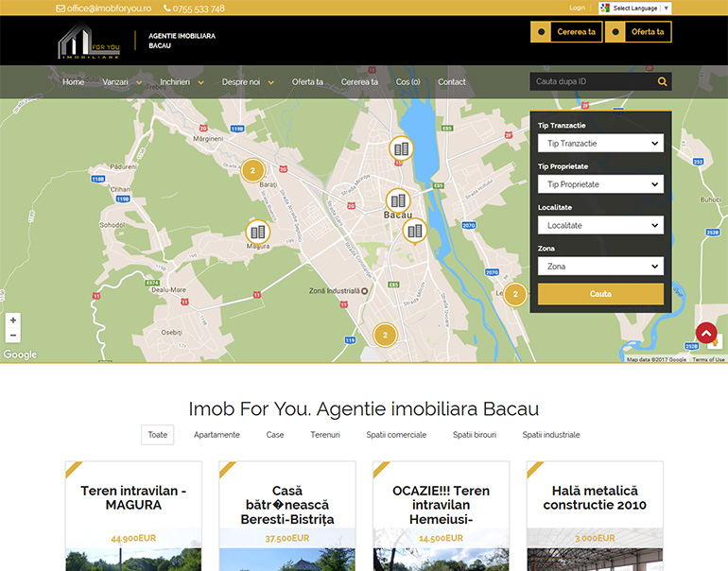The image size is (728, 571).
Task: Click the 0755 533 748 phone number
Action: click(x=199, y=9)
